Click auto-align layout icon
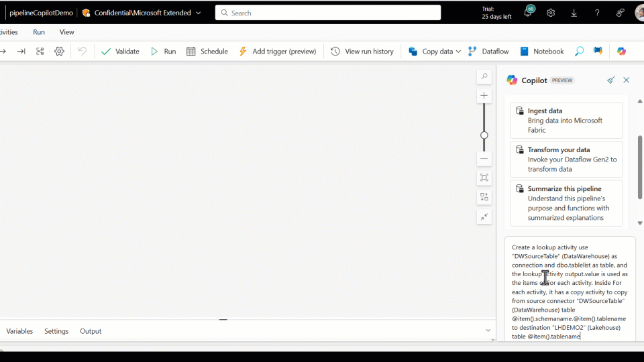 [484, 197]
